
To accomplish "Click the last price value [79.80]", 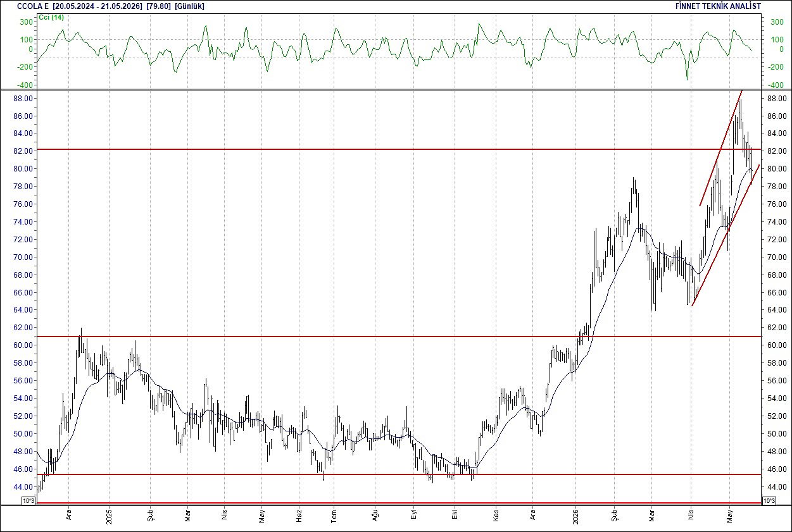I will (158, 6).
